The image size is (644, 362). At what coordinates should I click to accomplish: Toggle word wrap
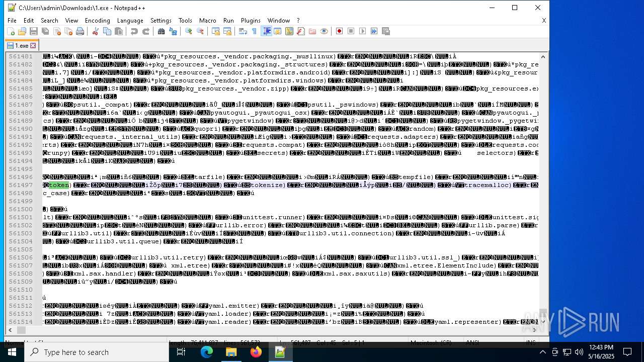(243, 31)
